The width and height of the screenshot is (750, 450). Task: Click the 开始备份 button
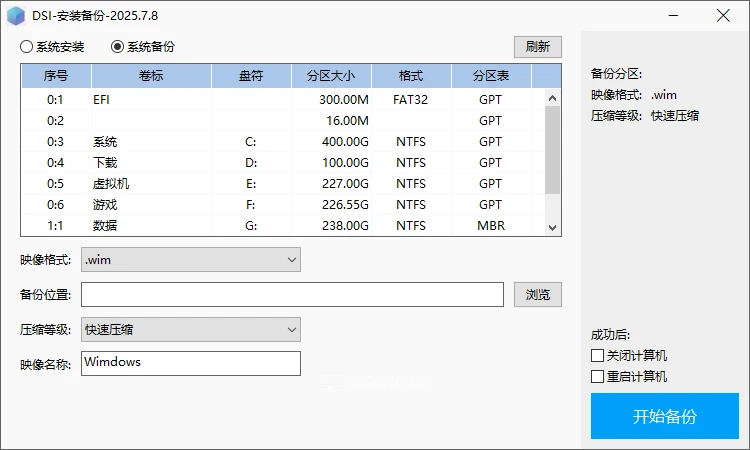point(664,416)
